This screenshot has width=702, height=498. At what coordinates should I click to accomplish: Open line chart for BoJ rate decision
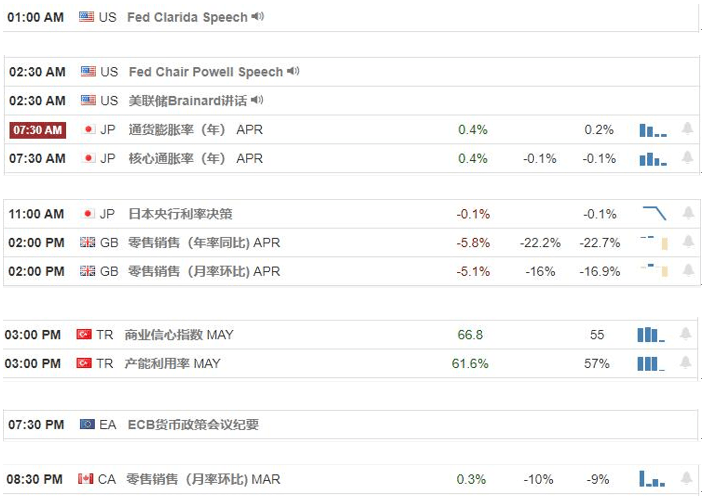pos(655,213)
